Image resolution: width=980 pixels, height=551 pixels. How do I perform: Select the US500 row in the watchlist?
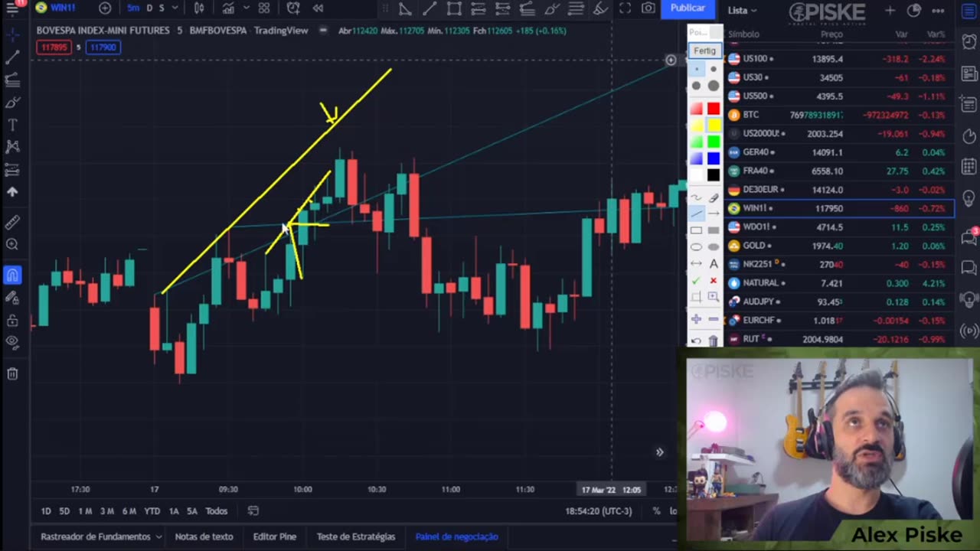tap(840, 96)
